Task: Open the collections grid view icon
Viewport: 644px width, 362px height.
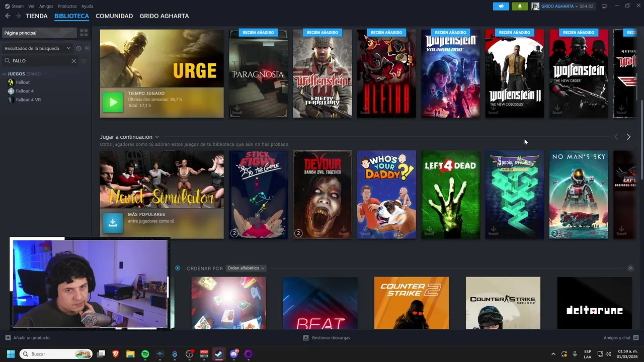Action: pyautogui.click(x=84, y=33)
